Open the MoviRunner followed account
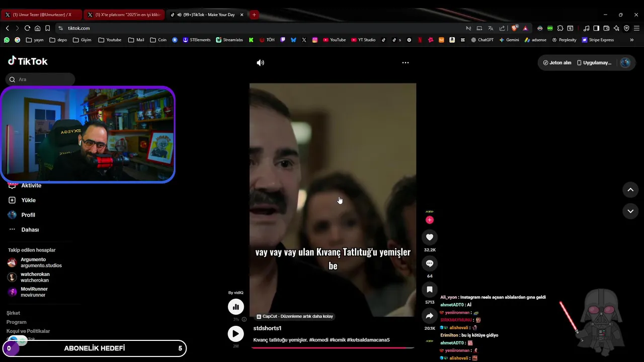The width and height of the screenshot is (644, 362). pyautogui.click(x=28, y=292)
